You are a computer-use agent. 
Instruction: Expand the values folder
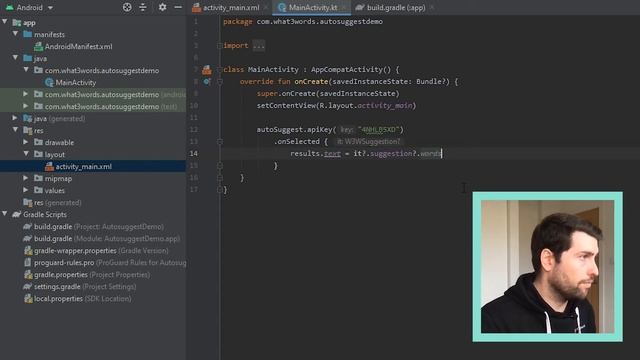click(26, 190)
